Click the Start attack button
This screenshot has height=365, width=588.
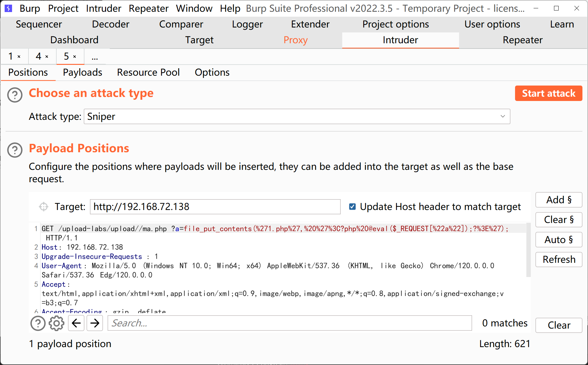point(548,94)
